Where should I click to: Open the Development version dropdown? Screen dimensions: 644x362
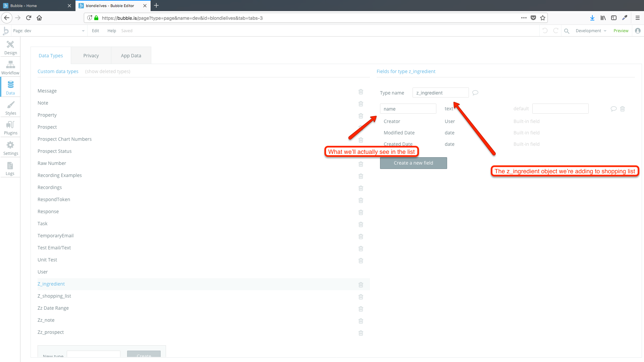click(x=591, y=31)
